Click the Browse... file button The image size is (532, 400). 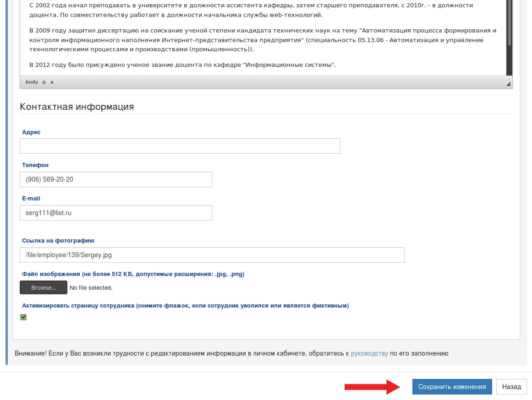44,287
